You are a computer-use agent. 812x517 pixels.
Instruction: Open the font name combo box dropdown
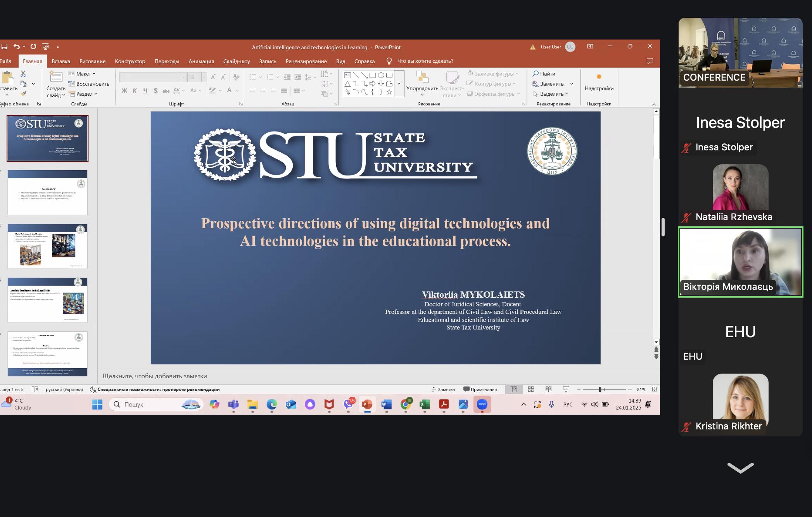coord(183,78)
